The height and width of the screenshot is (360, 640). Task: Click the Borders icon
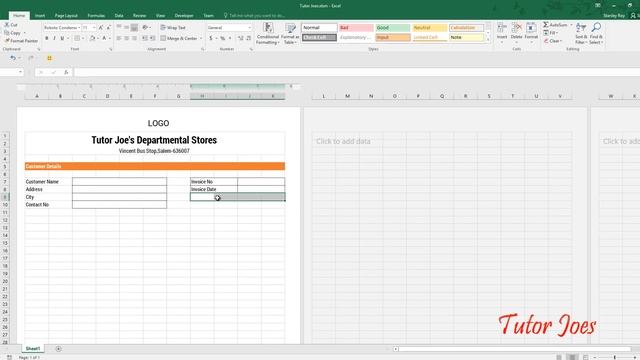point(76,38)
